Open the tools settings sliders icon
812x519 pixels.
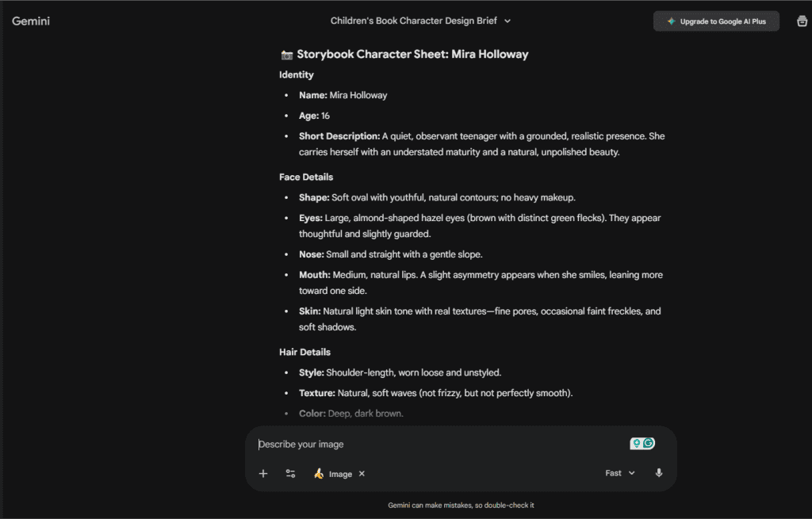click(290, 474)
